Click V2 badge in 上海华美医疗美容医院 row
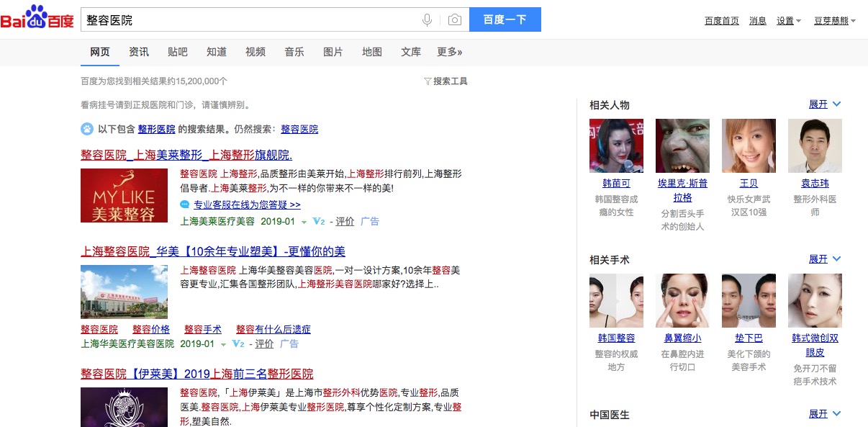The width and height of the screenshot is (868, 427). pos(238,344)
